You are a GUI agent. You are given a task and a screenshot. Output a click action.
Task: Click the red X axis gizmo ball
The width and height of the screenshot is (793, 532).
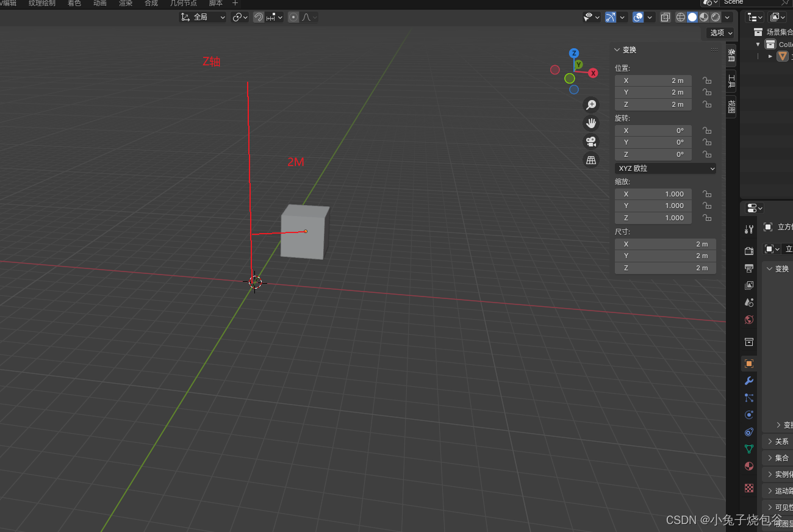pos(593,73)
